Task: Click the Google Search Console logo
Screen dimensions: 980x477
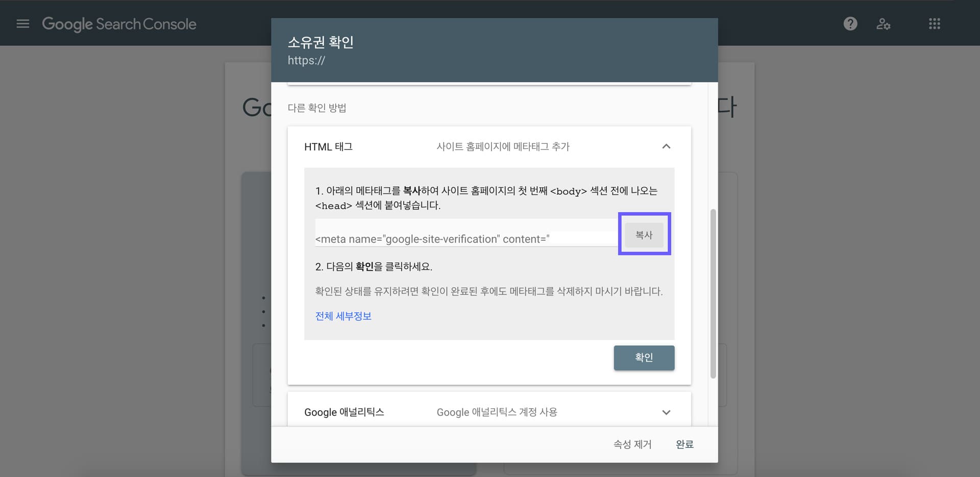Action: 119,23
